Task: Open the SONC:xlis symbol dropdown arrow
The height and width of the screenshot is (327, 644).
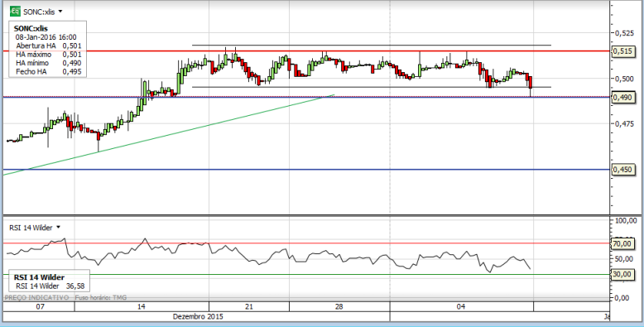Action: [60, 12]
